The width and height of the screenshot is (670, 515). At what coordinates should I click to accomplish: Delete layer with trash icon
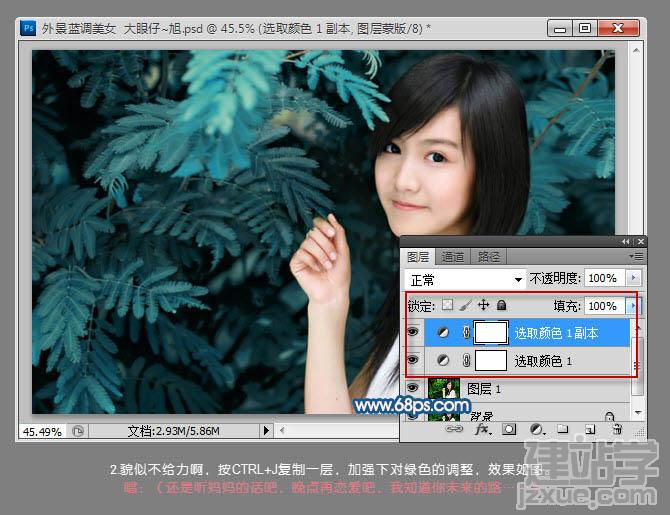pos(617,429)
